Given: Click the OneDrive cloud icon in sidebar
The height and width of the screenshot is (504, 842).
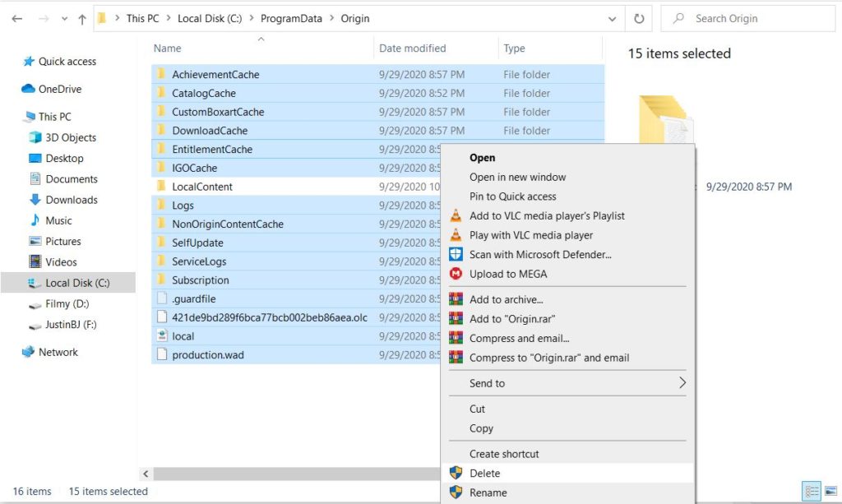Looking at the screenshot, I should point(28,89).
